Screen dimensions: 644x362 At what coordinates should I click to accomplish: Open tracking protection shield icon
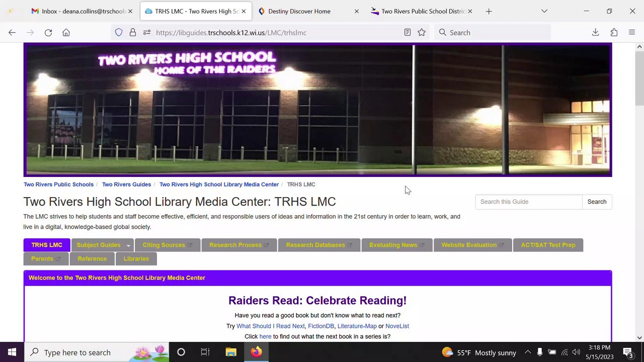(119, 33)
